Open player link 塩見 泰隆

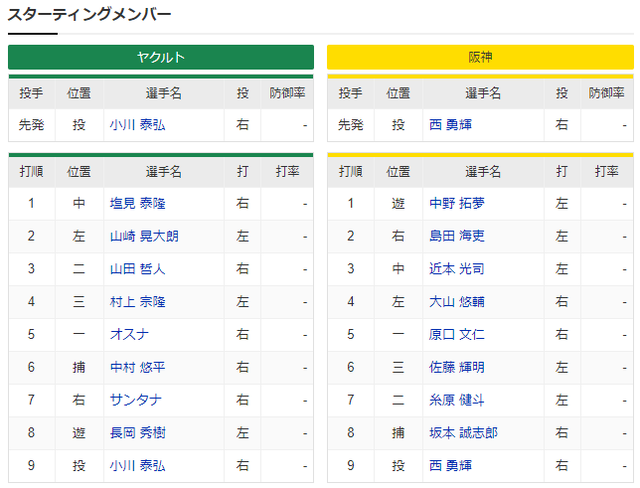138,203
